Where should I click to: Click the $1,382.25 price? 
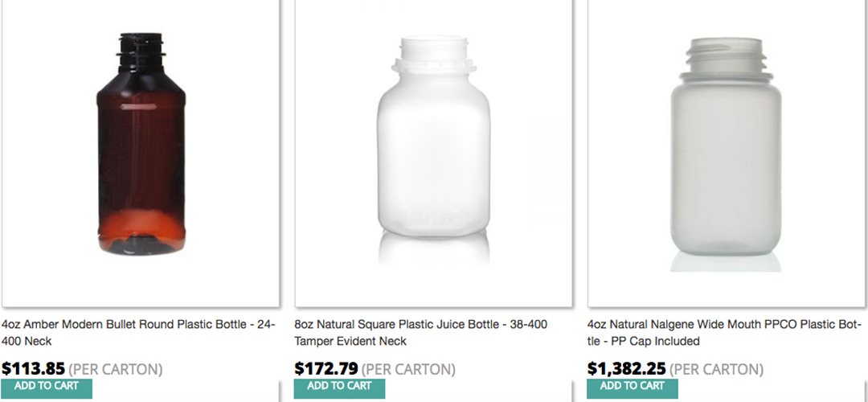tap(626, 369)
